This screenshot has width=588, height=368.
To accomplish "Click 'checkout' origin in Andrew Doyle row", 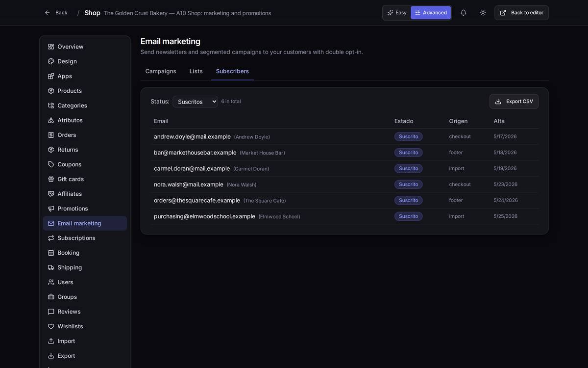I will pos(460,136).
